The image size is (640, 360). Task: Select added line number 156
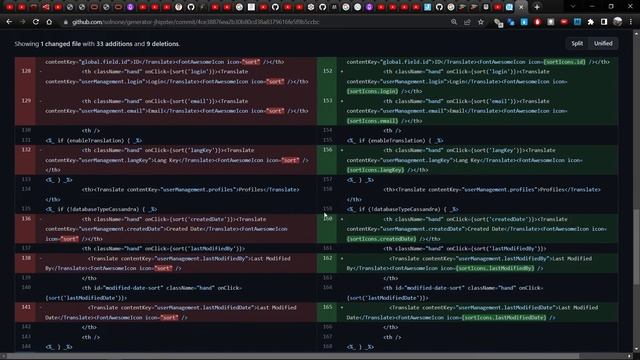(327, 150)
